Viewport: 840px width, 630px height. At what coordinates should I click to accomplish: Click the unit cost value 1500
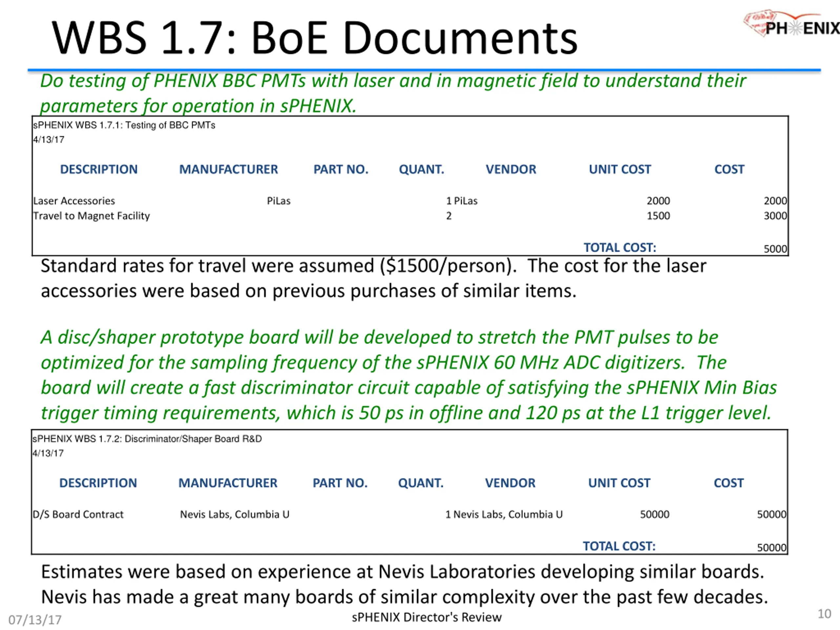coord(658,216)
